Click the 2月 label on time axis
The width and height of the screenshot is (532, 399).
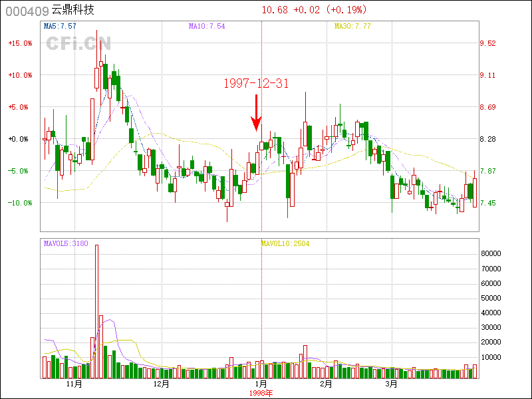pos(325,384)
